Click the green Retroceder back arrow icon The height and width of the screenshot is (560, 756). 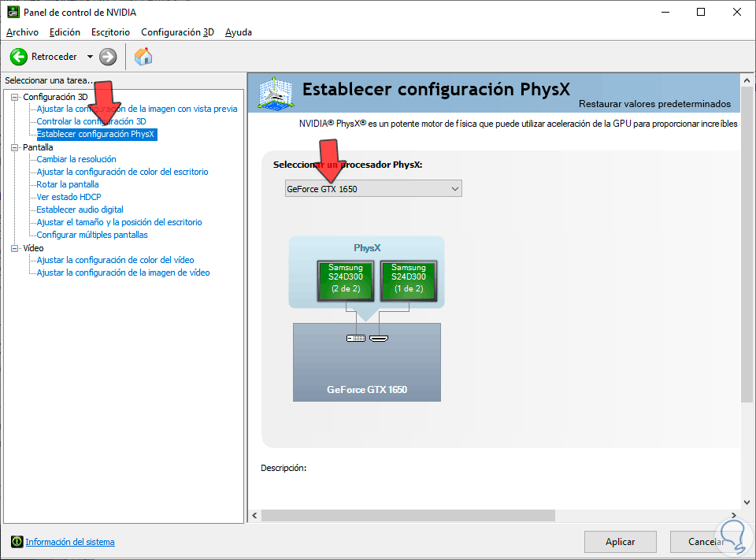[x=19, y=57]
